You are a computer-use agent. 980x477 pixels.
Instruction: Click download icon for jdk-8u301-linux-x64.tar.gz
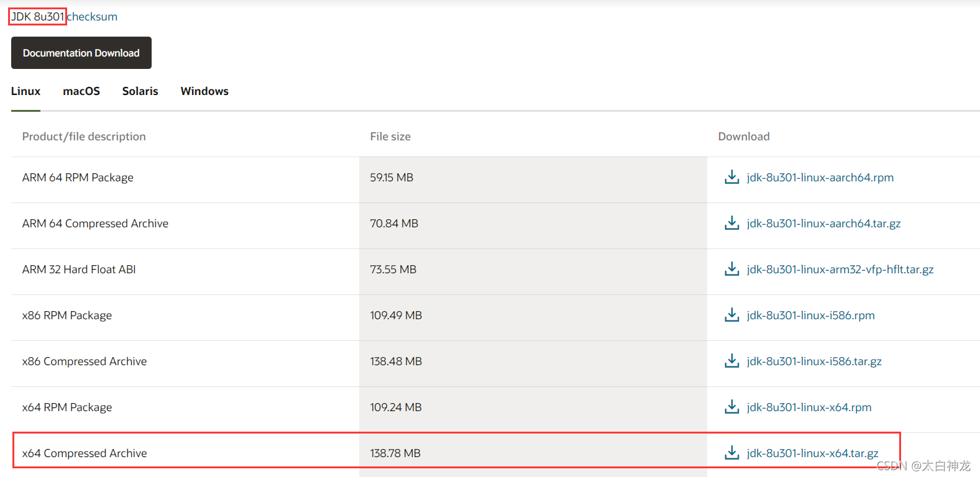click(732, 453)
